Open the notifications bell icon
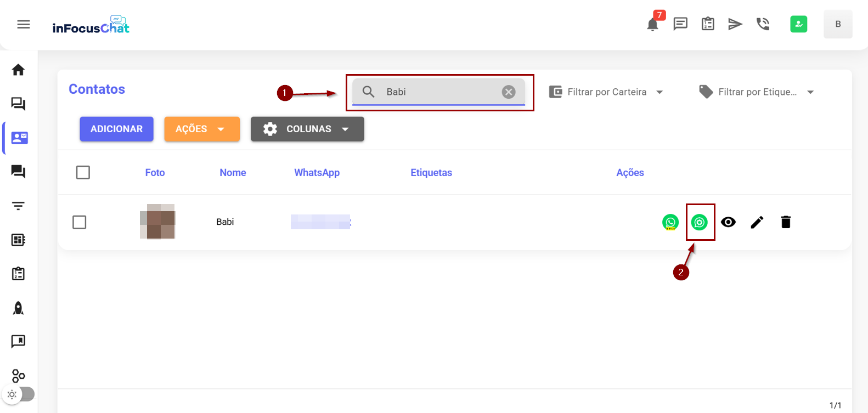This screenshot has height=413, width=868. pyautogui.click(x=652, y=25)
